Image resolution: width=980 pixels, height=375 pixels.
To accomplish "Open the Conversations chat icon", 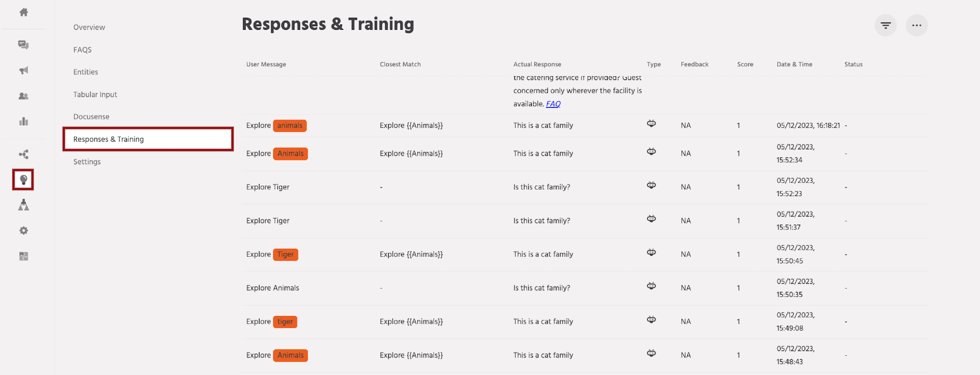I will [x=23, y=45].
